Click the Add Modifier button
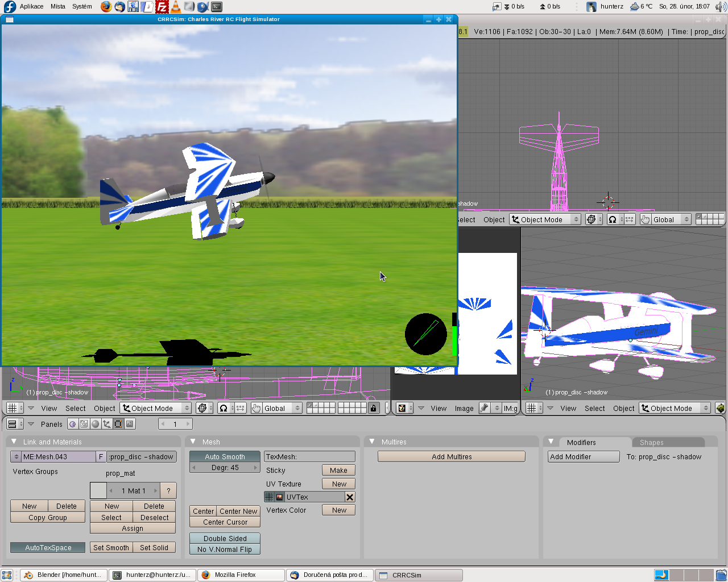Viewport: 728px width, 582px height. coord(584,457)
